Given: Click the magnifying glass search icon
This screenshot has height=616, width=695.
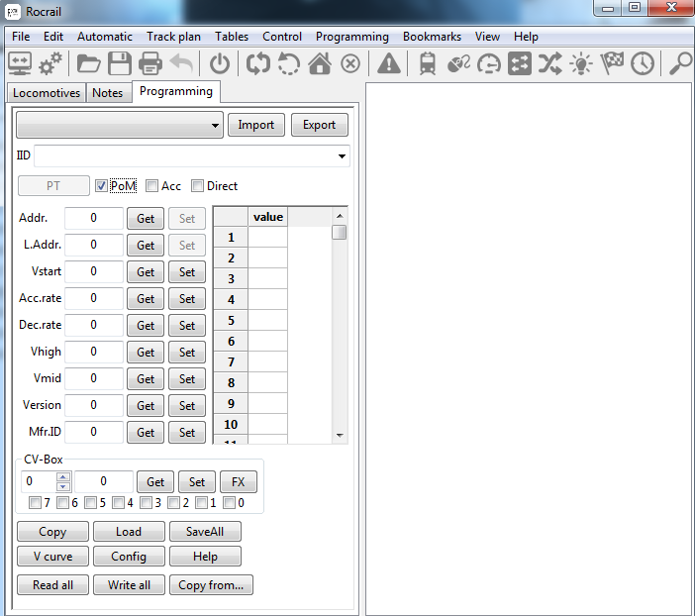Looking at the screenshot, I should [680, 63].
